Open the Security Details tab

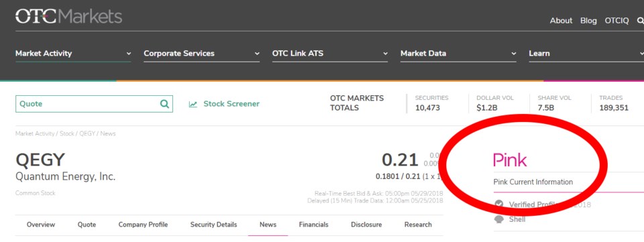tap(213, 225)
